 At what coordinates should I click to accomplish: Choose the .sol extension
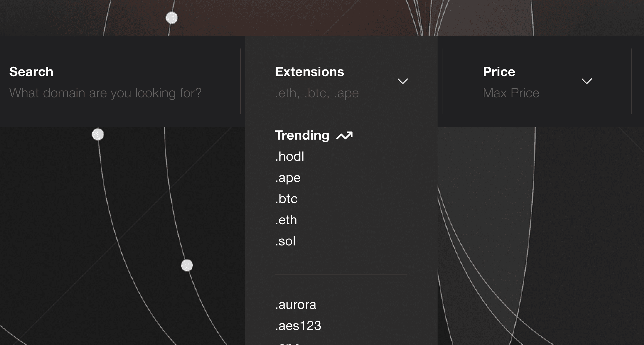(x=285, y=241)
